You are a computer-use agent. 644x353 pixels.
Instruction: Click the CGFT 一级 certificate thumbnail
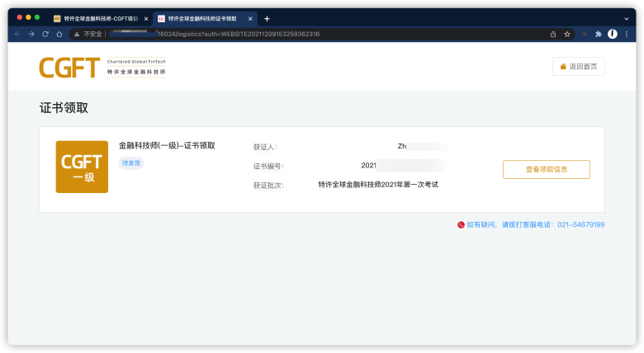(82, 167)
